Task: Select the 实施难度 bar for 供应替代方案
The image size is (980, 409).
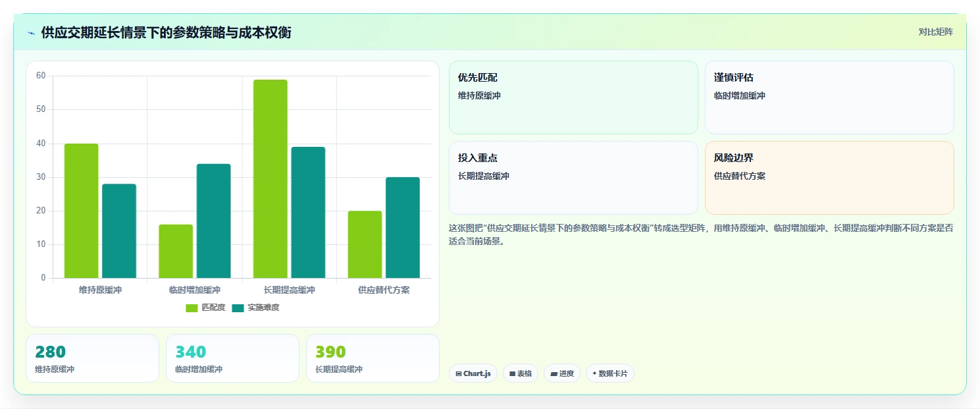Action: (x=403, y=227)
